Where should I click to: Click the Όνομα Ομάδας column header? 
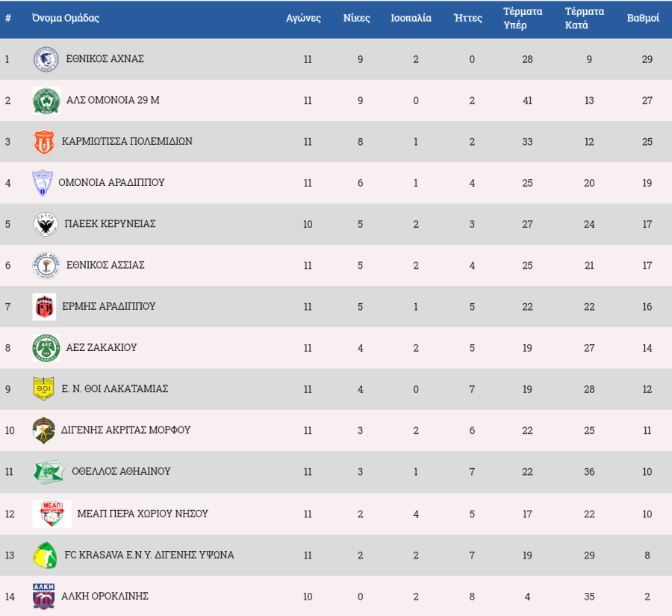click(x=66, y=18)
